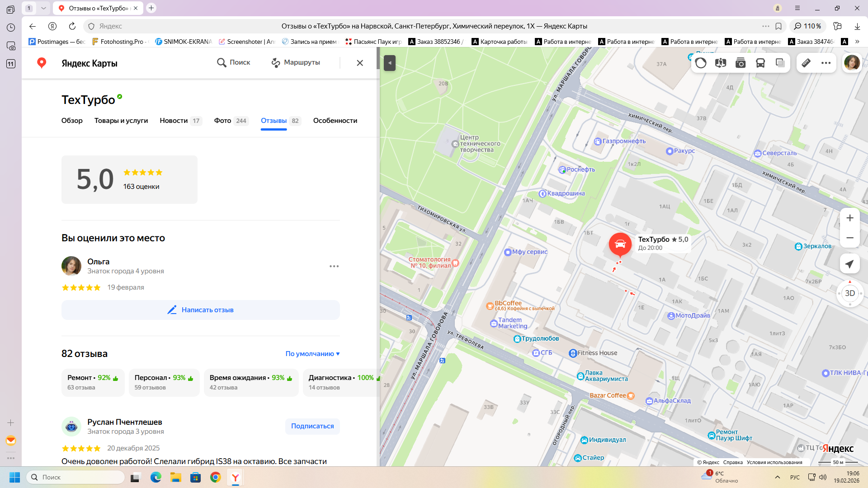Select the ruler measurement tool

pyautogui.click(x=806, y=63)
